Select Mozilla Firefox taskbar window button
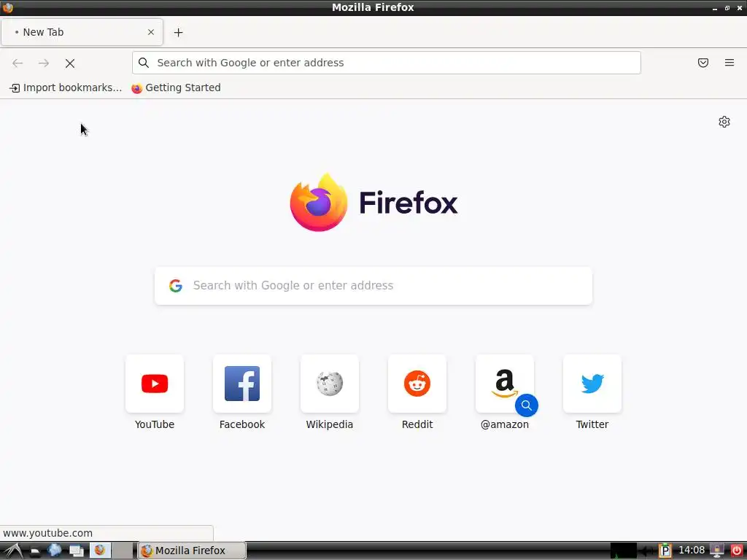The height and width of the screenshot is (560, 747). [192, 551]
